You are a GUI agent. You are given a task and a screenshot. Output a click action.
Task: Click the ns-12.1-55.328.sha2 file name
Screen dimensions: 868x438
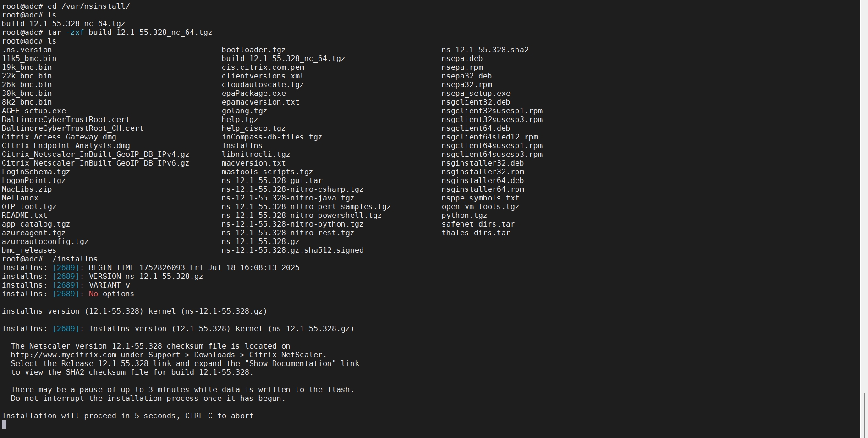coord(485,50)
